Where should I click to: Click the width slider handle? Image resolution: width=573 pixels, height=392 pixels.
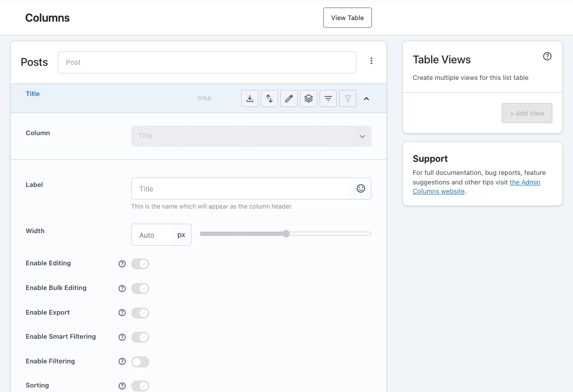point(286,234)
